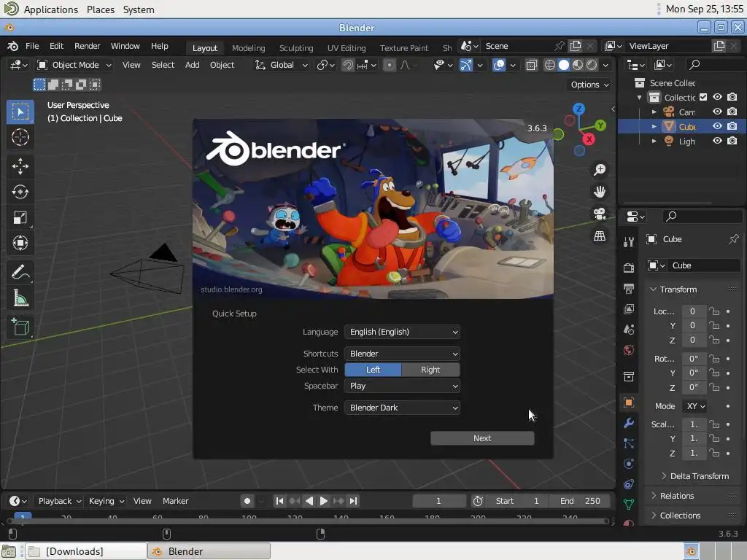Click the Options button in viewport
Screen dimensions: 747x560
pos(589,85)
